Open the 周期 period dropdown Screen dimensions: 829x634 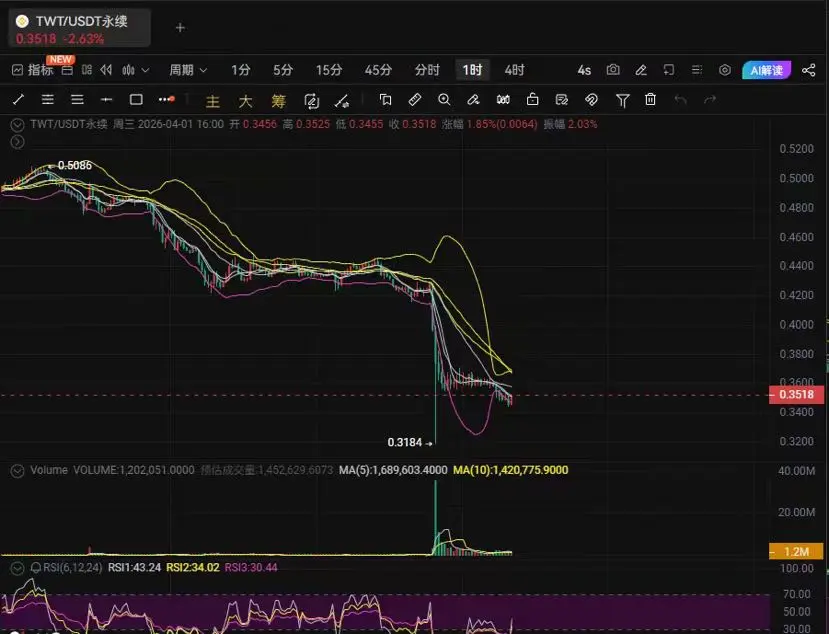(188, 70)
